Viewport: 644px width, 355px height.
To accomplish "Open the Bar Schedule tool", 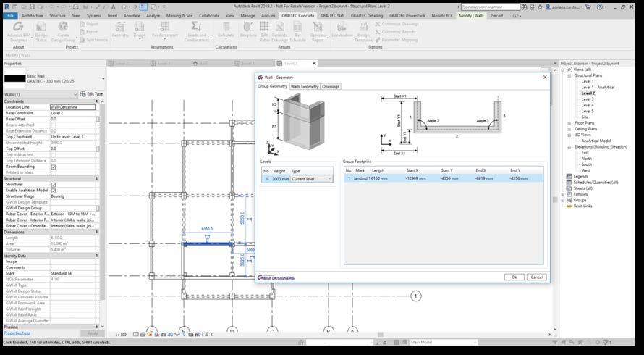I will (298, 32).
